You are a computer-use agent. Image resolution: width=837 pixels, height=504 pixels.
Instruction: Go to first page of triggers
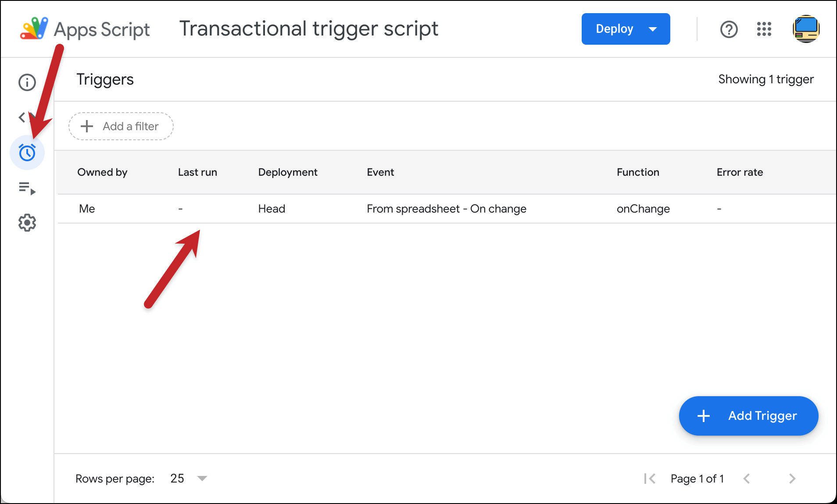[x=650, y=479]
